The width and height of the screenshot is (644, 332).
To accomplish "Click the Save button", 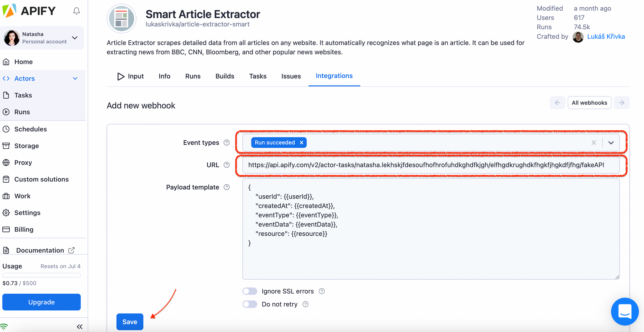I will (130, 321).
